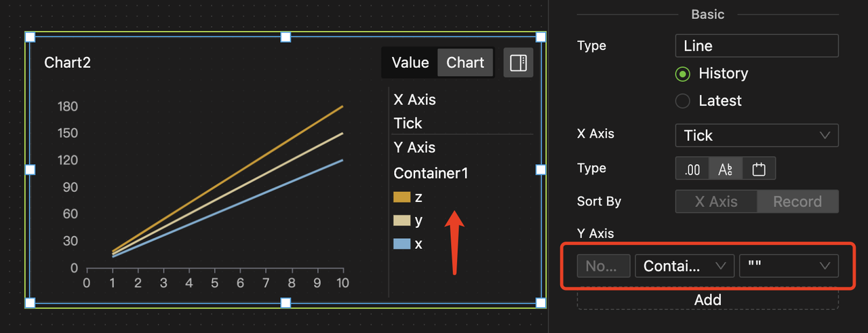The image size is (868, 333).
Task: Open the X Axis Tick dropdown
Action: coord(757,136)
